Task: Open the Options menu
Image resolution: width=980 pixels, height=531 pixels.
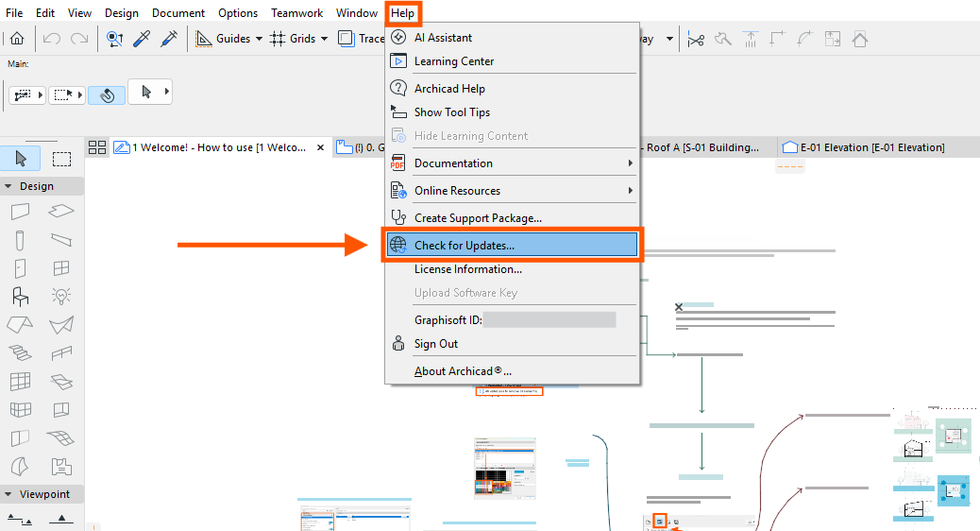Action: coord(238,12)
